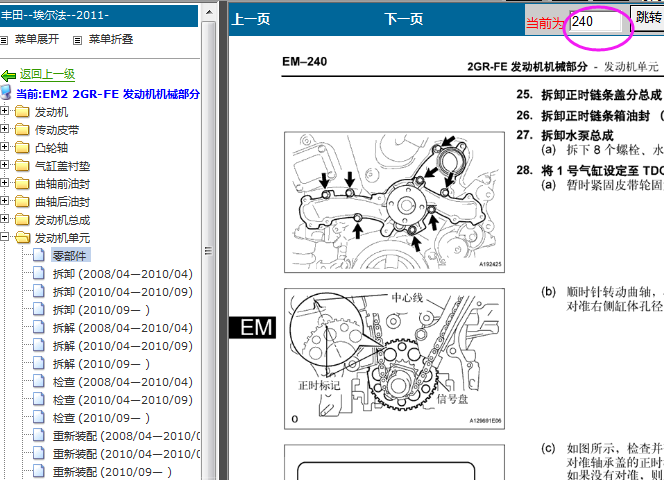Screen dimensions: 664x480
Task: Click document icon for 重新装配 (2010/09— )
Action: click(x=39, y=471)
